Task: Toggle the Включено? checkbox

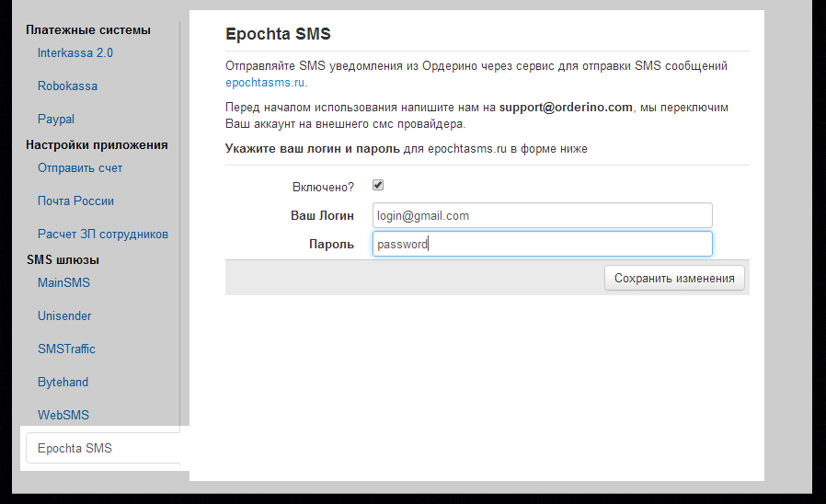Action: (x=377, y=185)
